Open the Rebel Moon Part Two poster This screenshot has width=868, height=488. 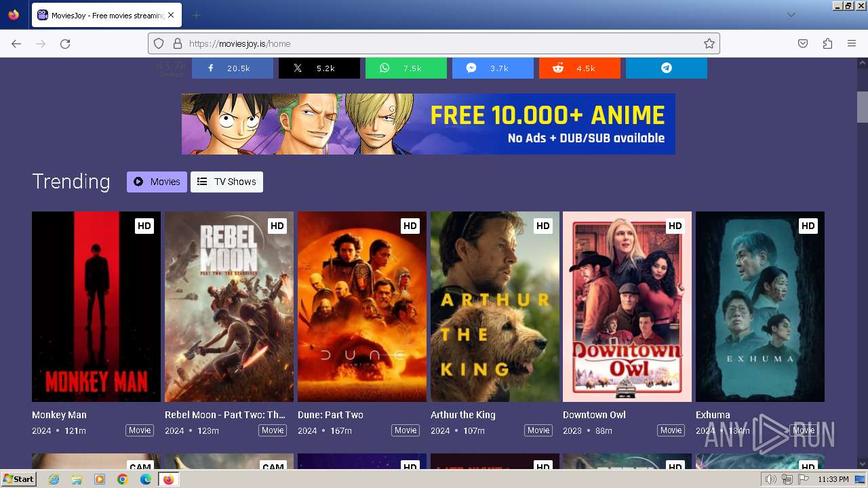pyautogui.click(x=229, y=306)
